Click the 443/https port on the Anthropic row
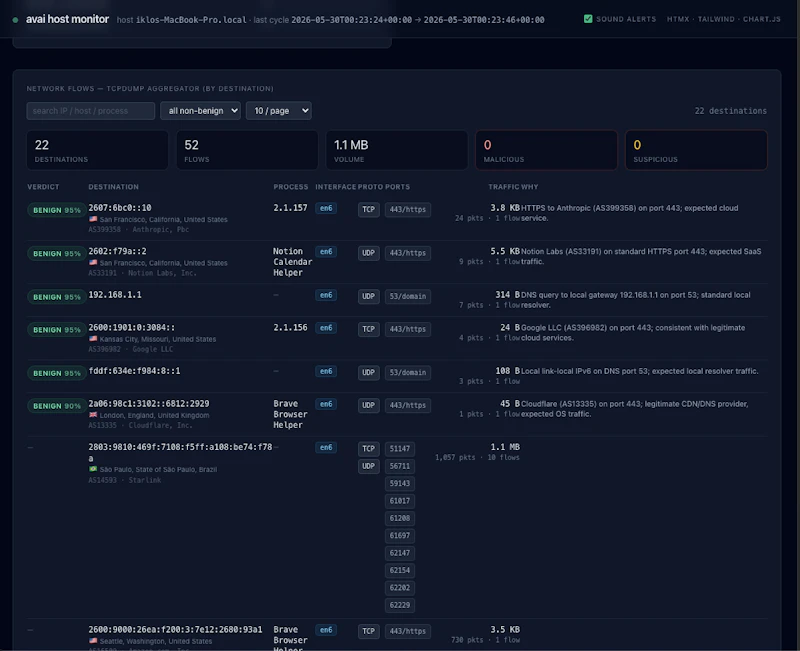 [408, 210]
